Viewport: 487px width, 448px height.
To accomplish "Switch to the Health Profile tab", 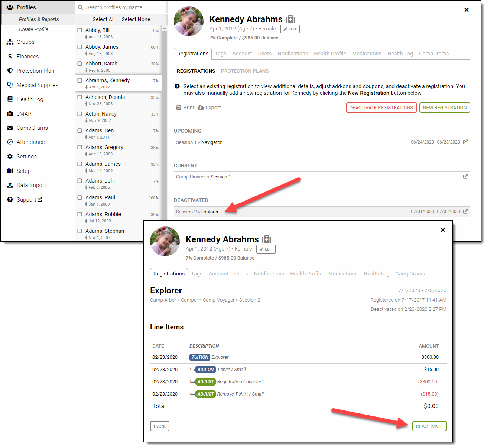I will [330, 54].
